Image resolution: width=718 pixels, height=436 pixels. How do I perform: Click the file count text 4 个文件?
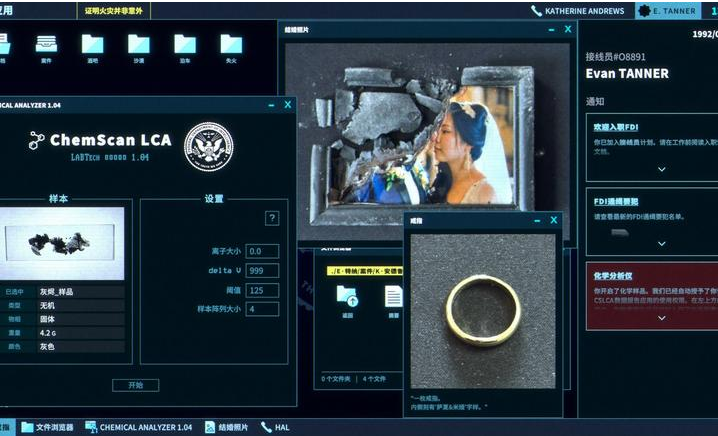pyautogui.click(x=374, y=379)
